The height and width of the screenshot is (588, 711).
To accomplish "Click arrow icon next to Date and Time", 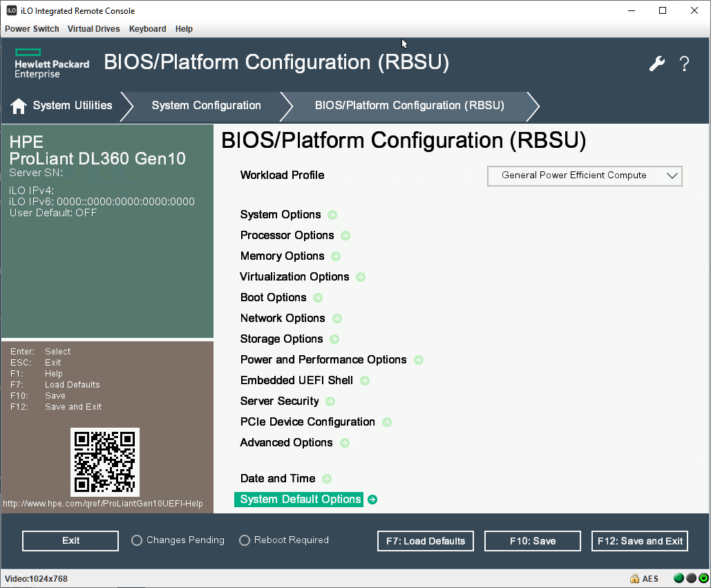I will 326,479.
